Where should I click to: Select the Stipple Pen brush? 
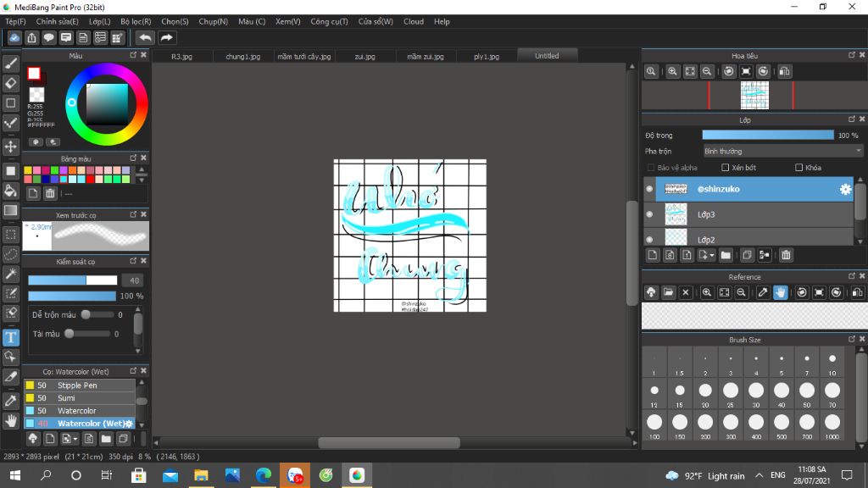(x=79, y=385)
